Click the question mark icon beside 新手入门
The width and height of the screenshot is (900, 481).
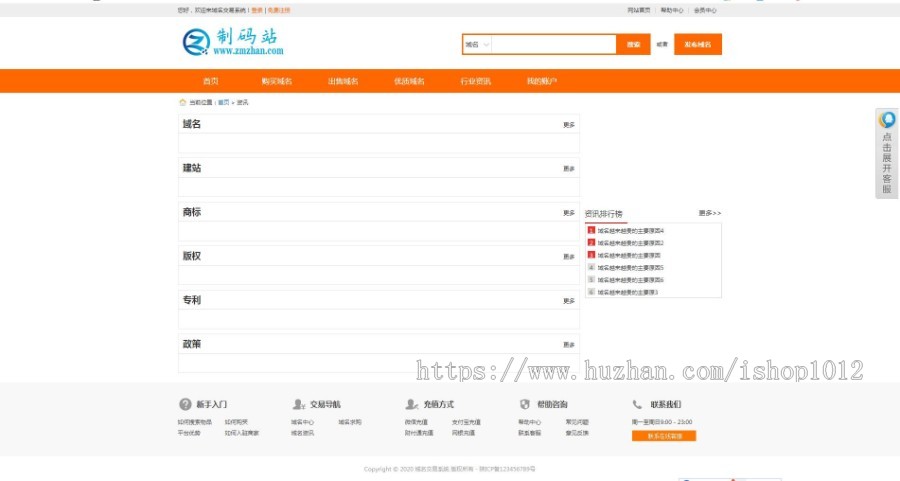click(185, 405)
